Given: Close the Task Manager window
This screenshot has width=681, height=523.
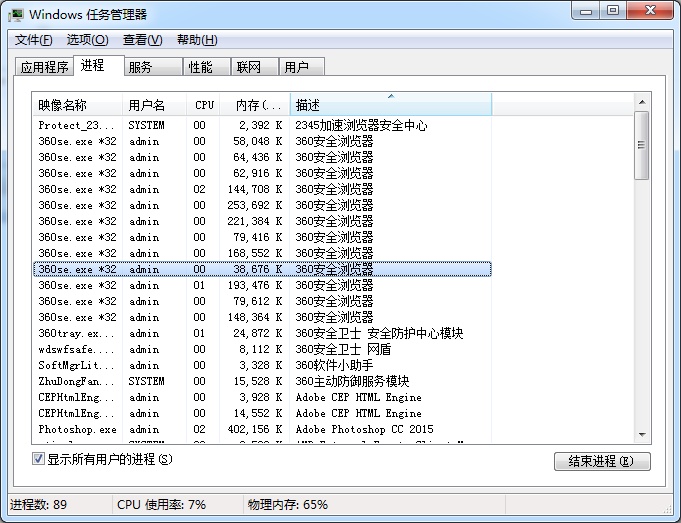Looking at the screenshot, I should click(x=650, y=11).
